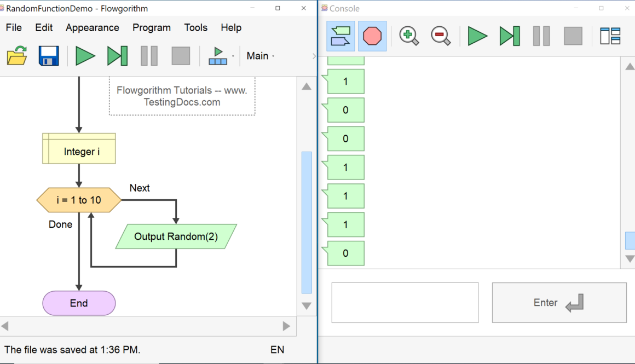
Task: Click the Enter button in Console
Action: [559, 303]
